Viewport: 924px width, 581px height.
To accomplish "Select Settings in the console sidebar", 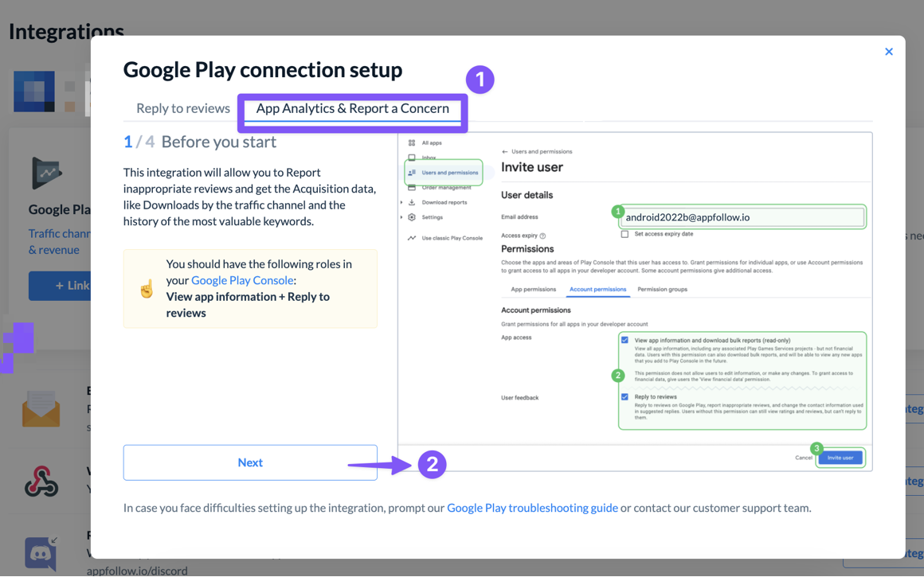I will click(432, 217).
